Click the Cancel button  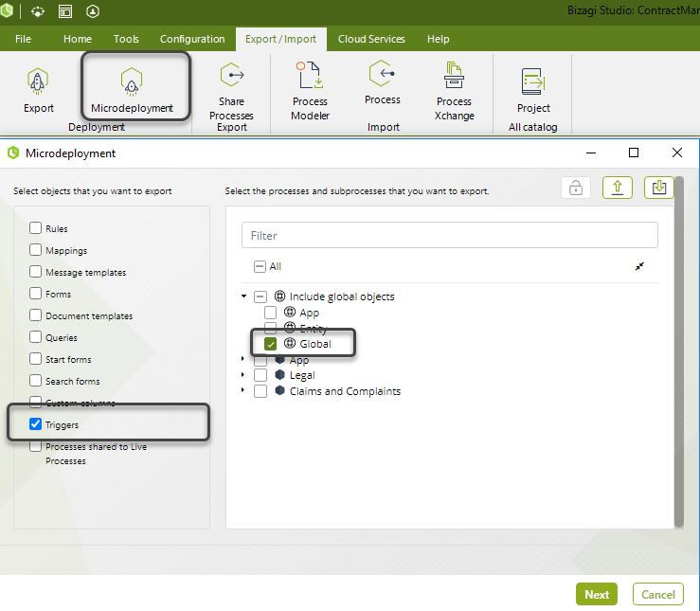[658, 594]
